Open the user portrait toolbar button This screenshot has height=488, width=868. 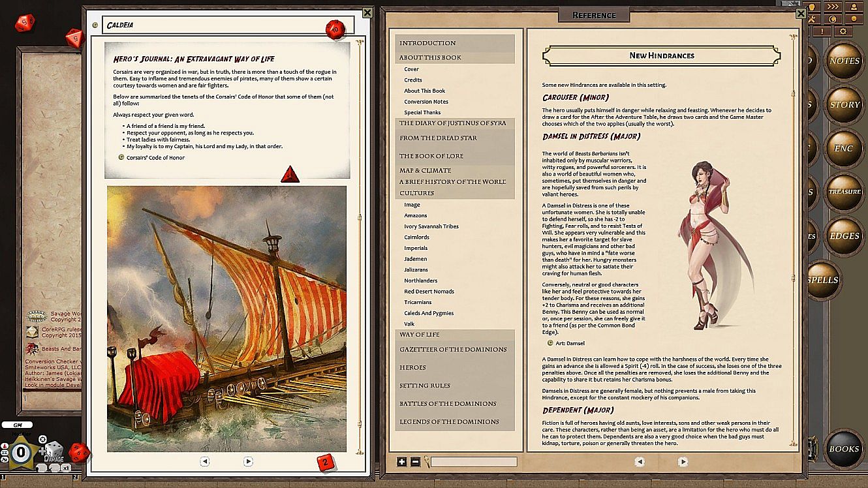click(x=854, y=7)
